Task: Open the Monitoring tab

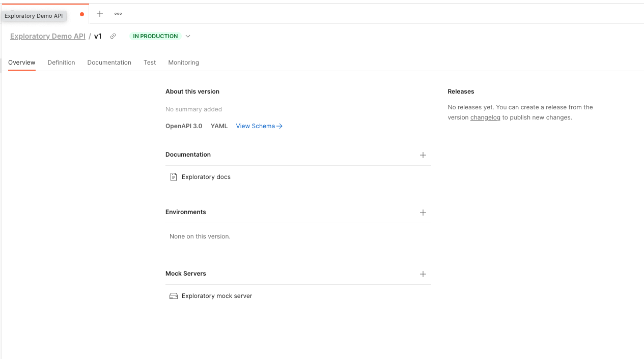Action: [183, 62]
